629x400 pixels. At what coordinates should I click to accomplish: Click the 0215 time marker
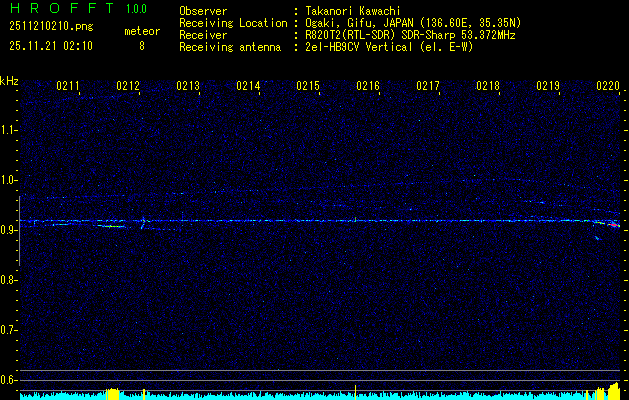coord(308,85)
